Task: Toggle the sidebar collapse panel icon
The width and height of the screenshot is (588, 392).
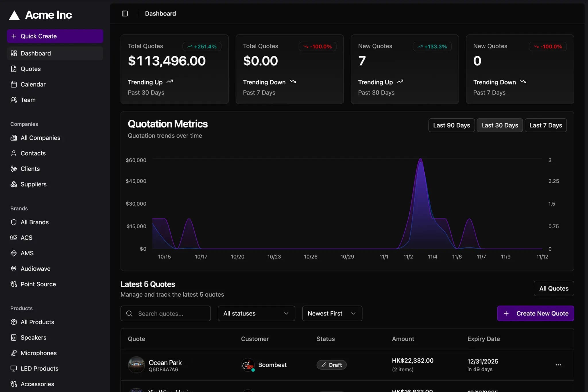Action: pyautogui.click(x=125, y=13)
